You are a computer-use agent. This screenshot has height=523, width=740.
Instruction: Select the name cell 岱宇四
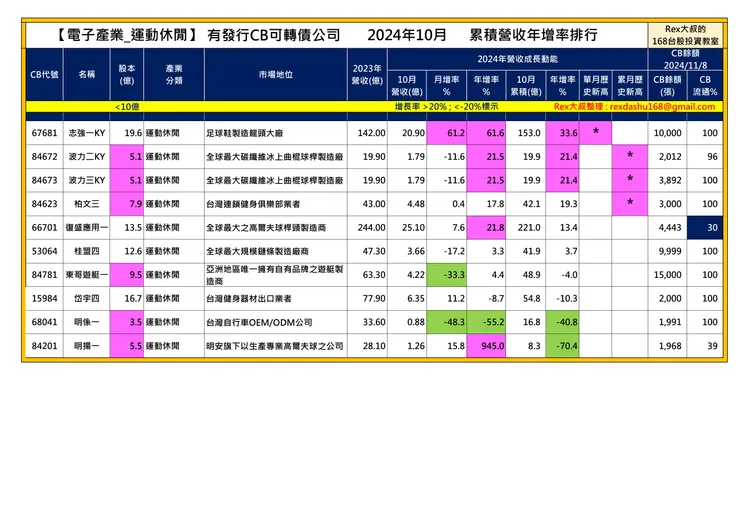click(87, 298)
